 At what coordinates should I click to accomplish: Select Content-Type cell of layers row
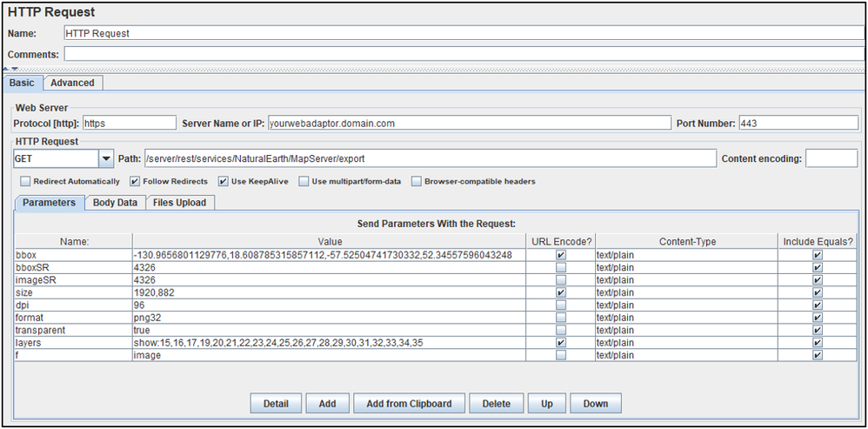pos(687,343)
